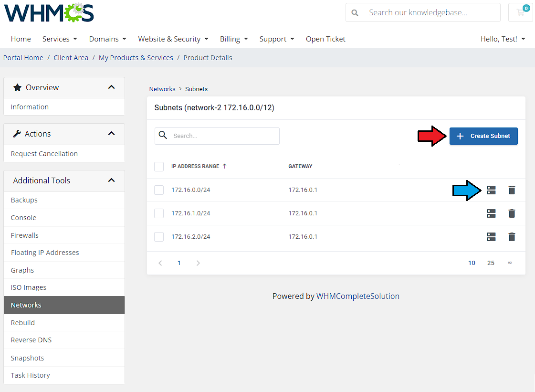Open Graphs in sidebar
535x392 pixels.
(64, 270)
